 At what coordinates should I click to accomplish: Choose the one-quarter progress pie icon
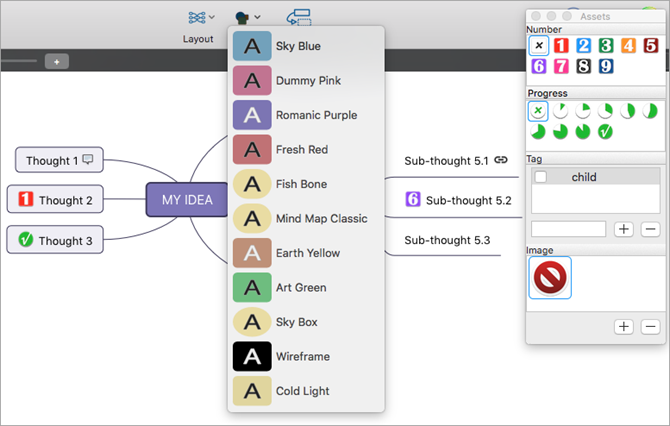583,111
